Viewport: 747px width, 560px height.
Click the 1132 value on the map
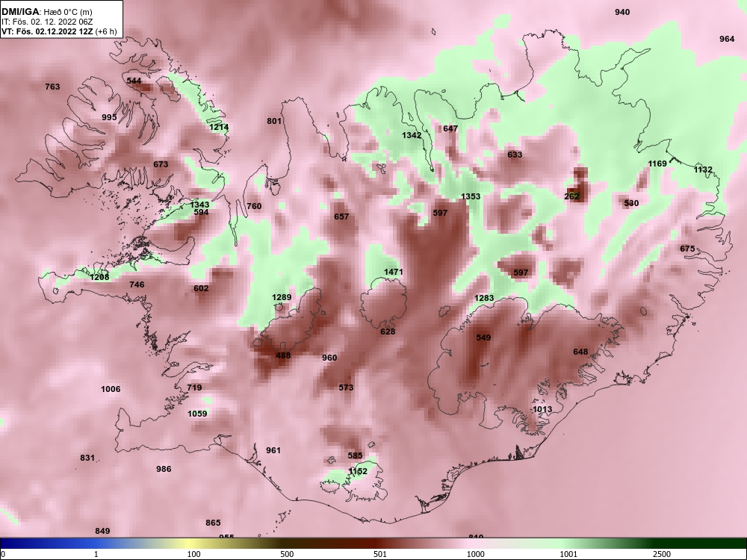coord(703,169)
